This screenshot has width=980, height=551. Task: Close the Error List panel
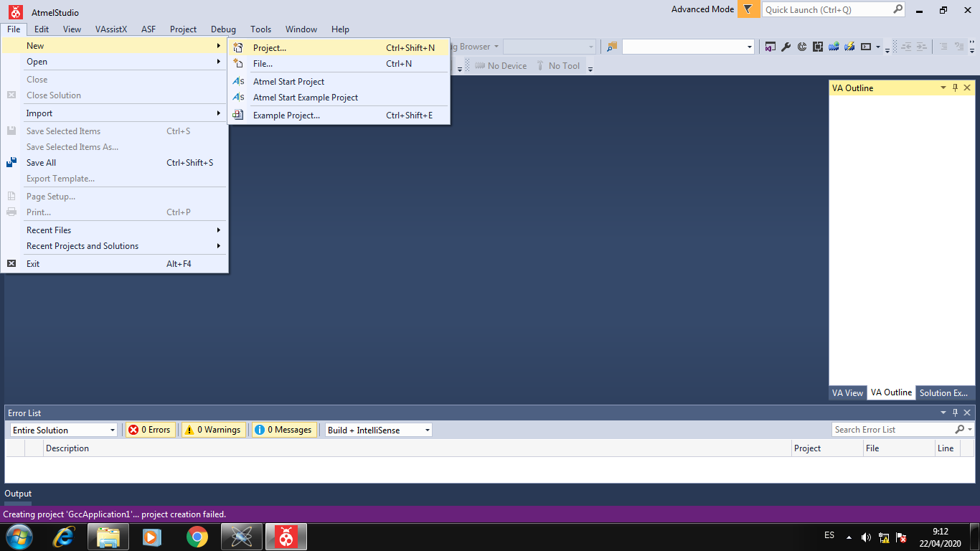(967, 413)
